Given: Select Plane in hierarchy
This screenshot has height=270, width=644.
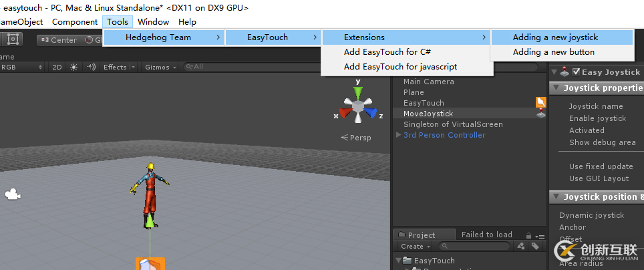Looking at the screenshot, I should [414, 92].
